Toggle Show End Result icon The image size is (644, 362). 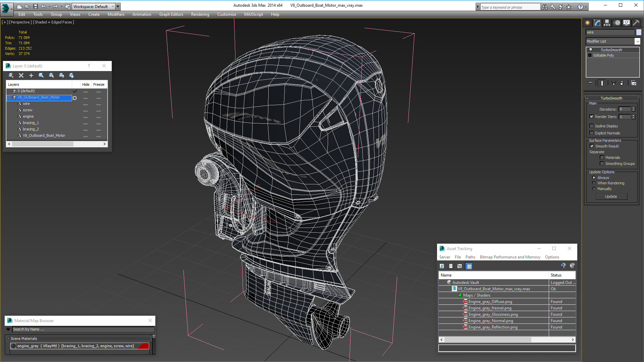click(x=602, y=83)
